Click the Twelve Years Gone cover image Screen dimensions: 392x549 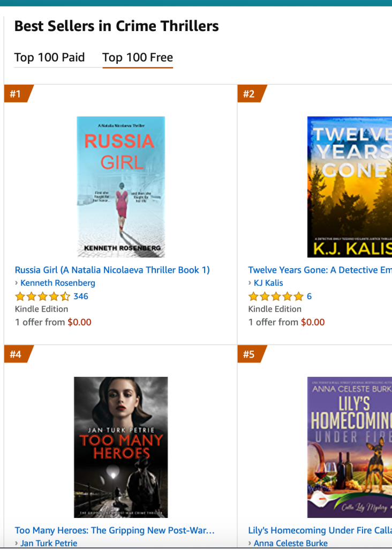(x=349, y=187)
